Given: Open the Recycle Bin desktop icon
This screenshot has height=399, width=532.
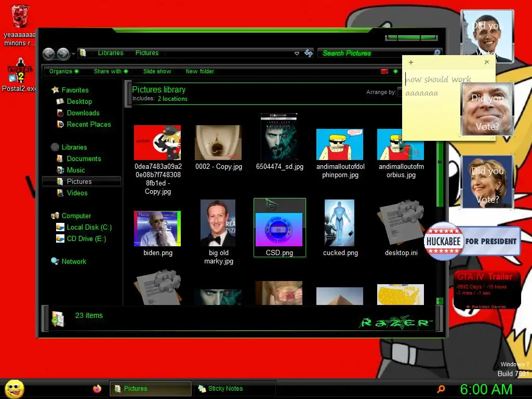Looking at the screenshot, I should (x=19, y=25).
